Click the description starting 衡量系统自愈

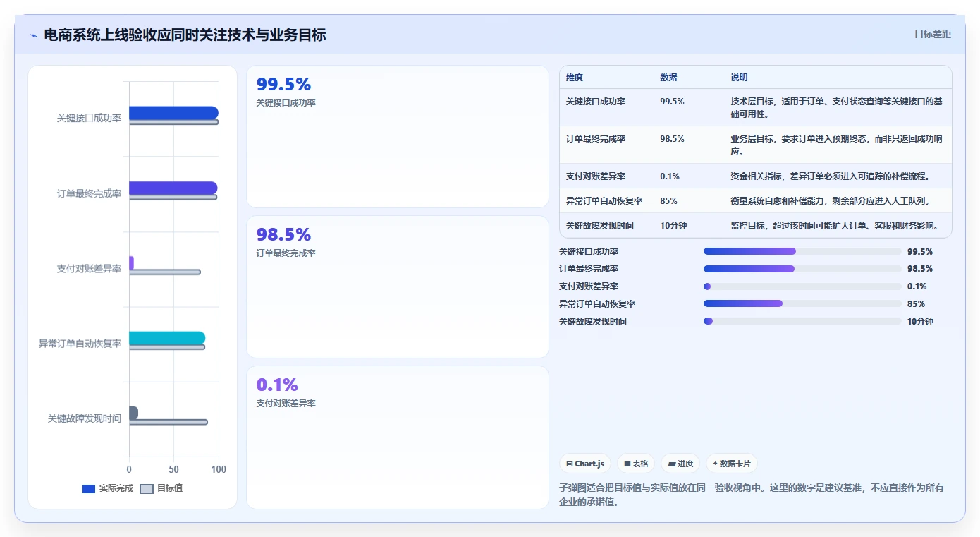coord(831,201)
